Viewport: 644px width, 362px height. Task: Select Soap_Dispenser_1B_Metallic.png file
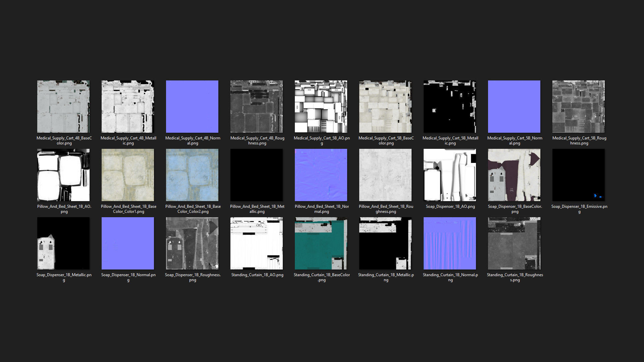click(x=63, y=243)
